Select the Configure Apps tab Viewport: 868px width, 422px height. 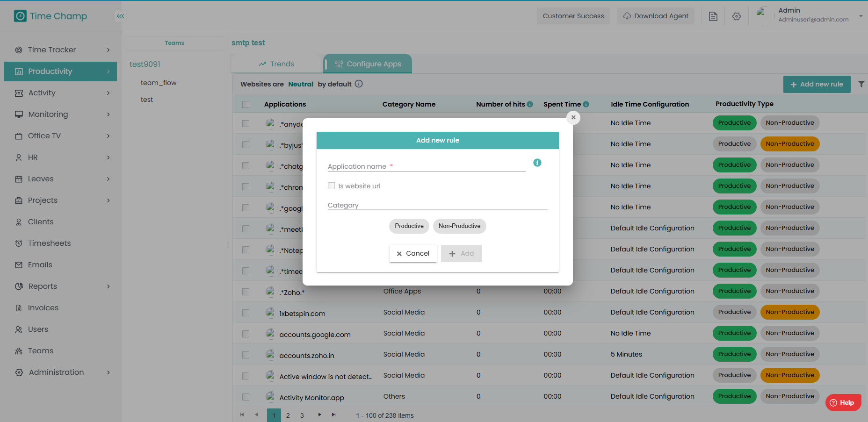pyautogui.click(x=368, y=64)
